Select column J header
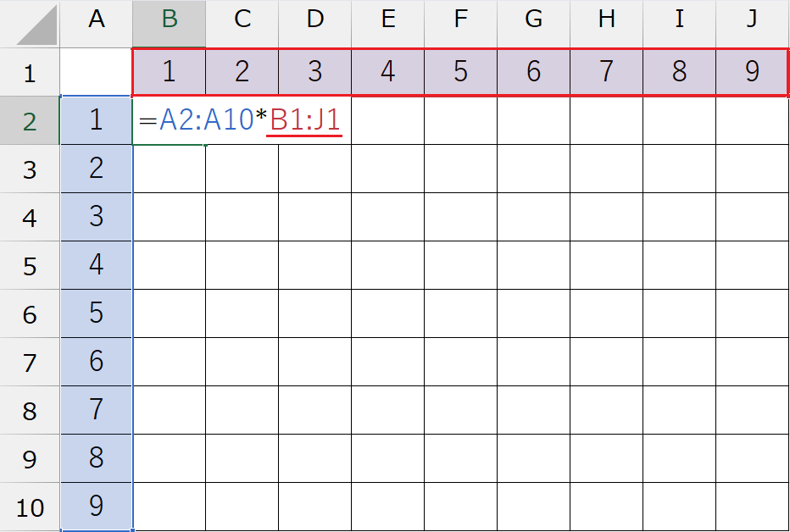The image size is (790, 532). [x=752, y=24]
